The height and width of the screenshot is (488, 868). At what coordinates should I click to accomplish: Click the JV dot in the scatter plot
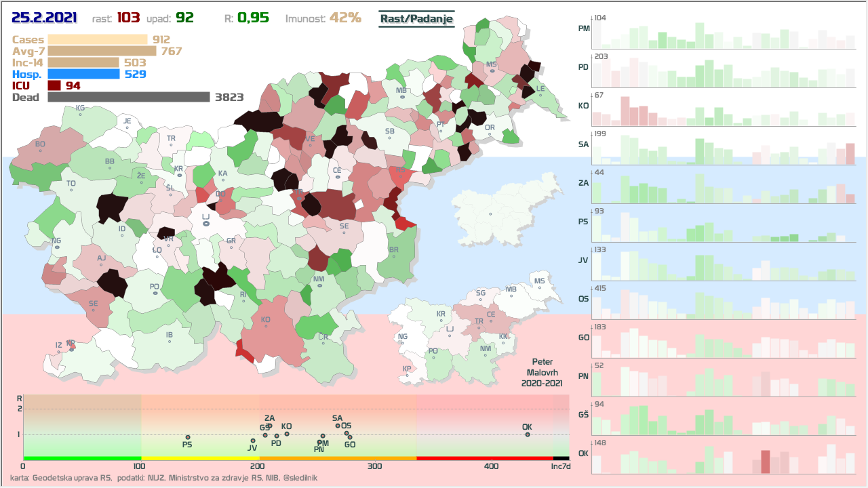[253, 441]
